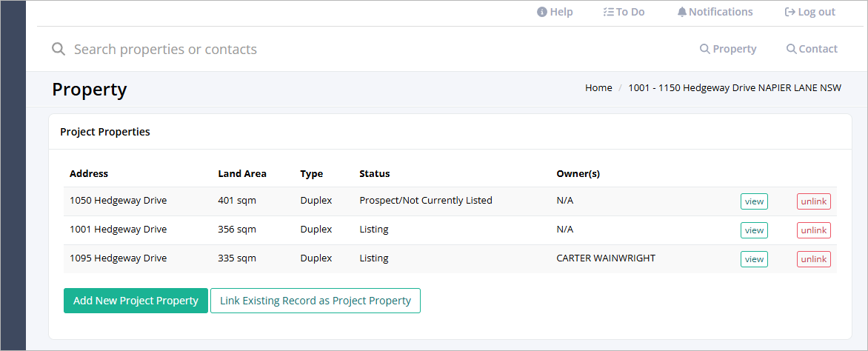
Task: Open Notifications in the top bar
Action: [715, 12]
